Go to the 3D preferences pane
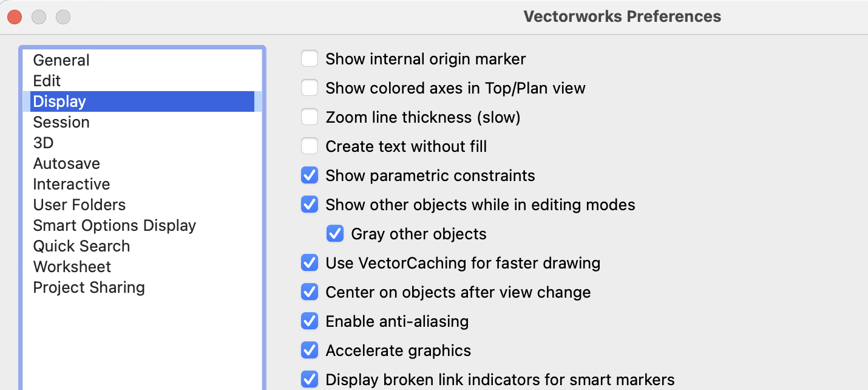Image resolution: width=868 pixels, height=390 pixels. tap(43, 143)
